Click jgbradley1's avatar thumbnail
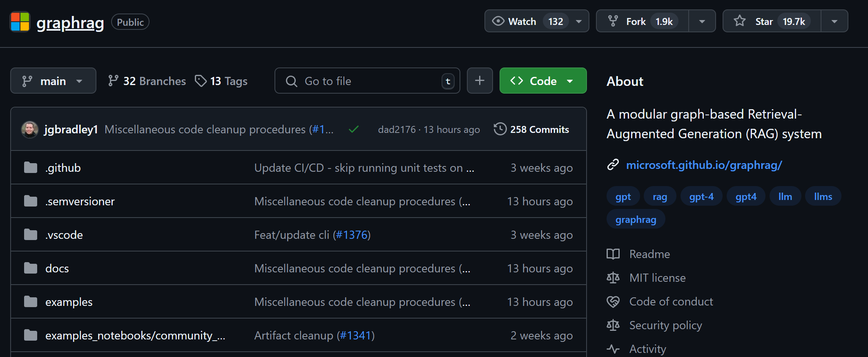This screenshot has height=357, width=868. tap(30, 130)
